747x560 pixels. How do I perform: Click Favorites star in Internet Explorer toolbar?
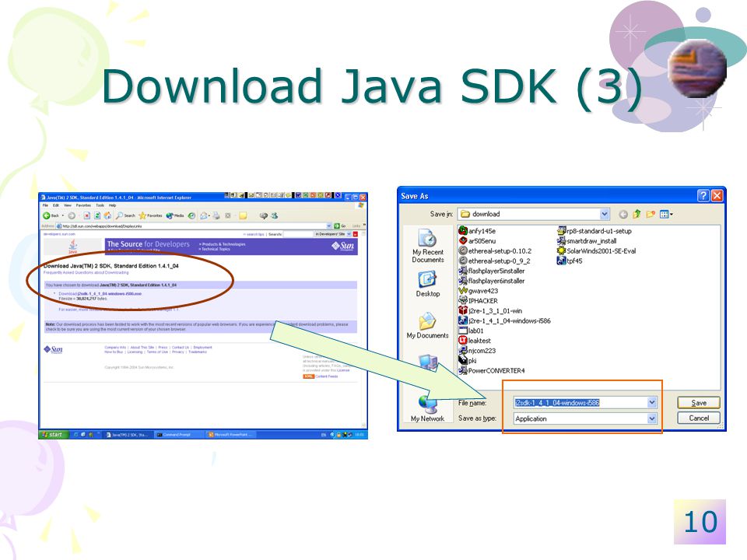(x=150, y=215)
